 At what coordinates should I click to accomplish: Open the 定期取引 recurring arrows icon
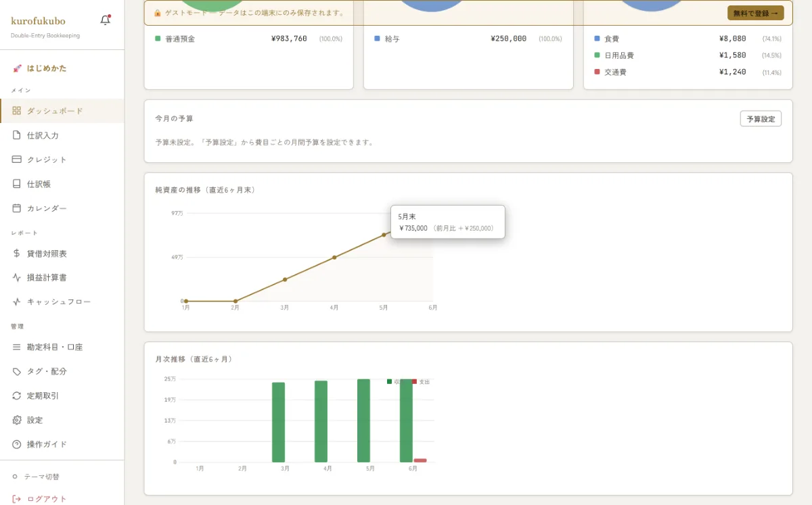point(17,395)
